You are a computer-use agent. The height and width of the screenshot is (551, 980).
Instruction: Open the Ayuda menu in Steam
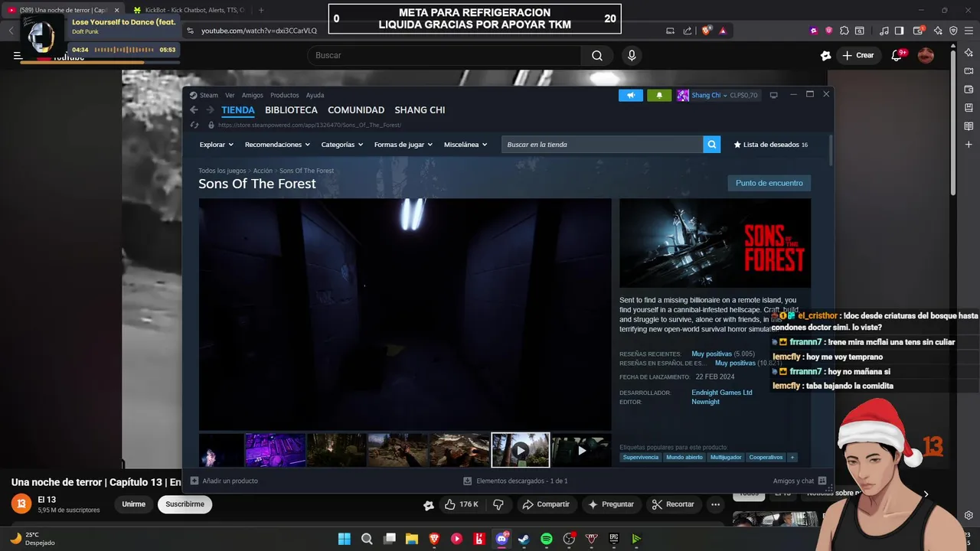tap(315, 96)
